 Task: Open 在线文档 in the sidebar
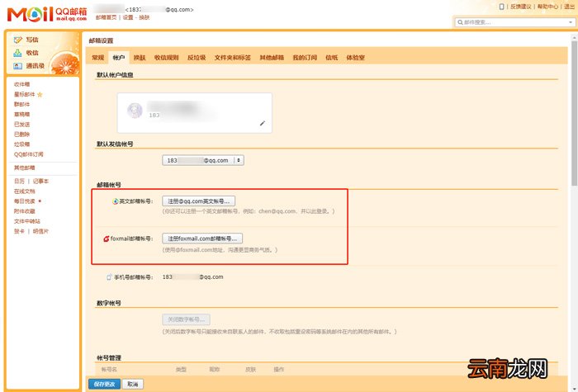click(24, 191)
